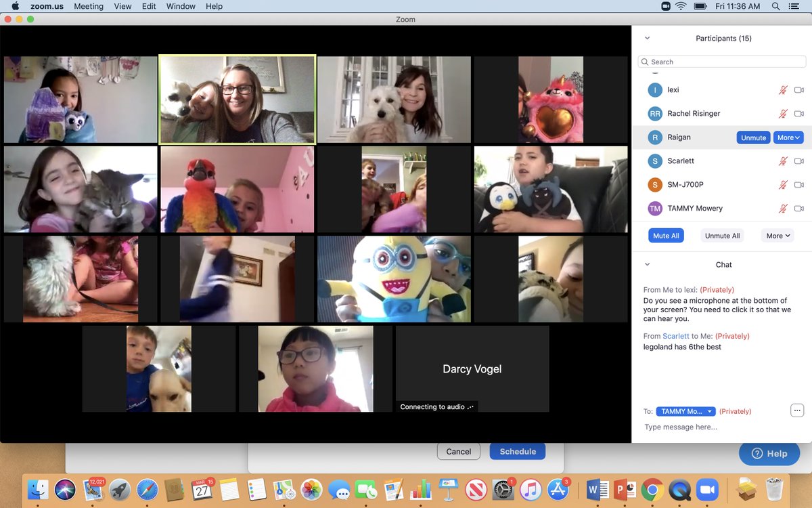Open QuickTime Player from the Dock
The height and width of the screenshot is (508, 812).
point(679,489)
